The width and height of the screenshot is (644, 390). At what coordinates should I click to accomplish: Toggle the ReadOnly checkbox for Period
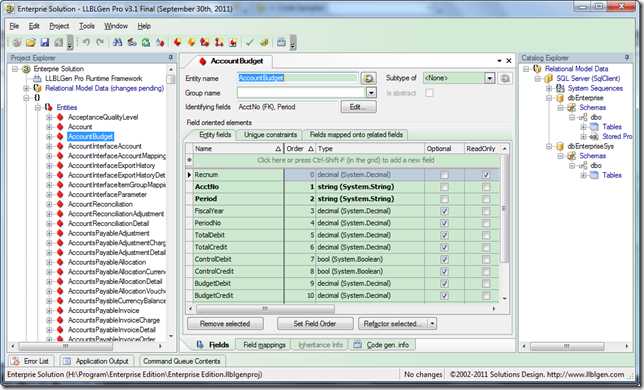point(486,199)
